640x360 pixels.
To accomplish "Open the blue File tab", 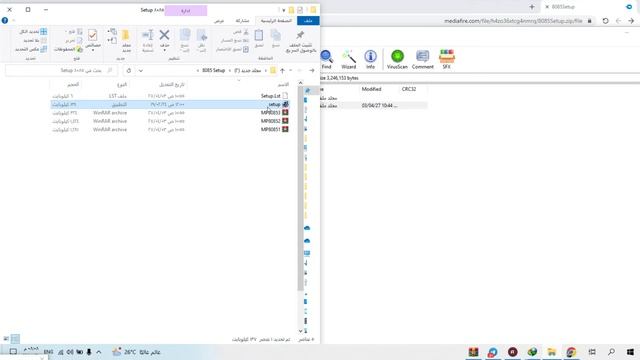I will pyautogui.click(x=308, y=20).
